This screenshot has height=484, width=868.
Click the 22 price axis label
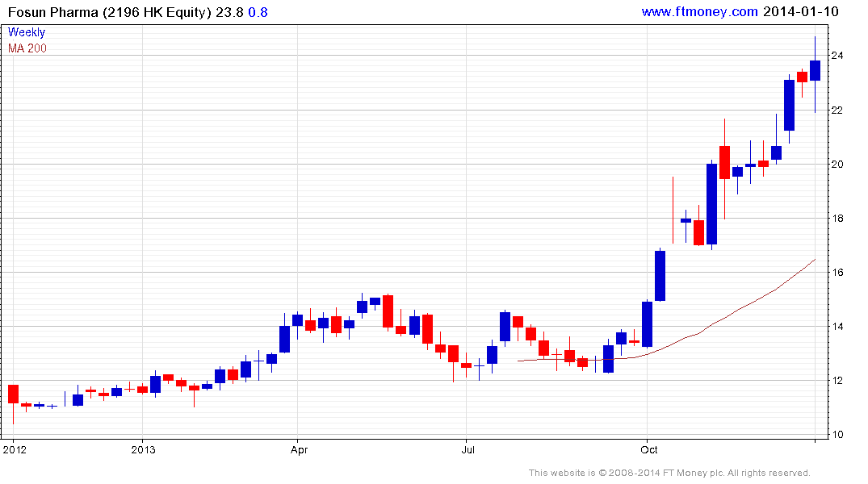tap(837, 111)
